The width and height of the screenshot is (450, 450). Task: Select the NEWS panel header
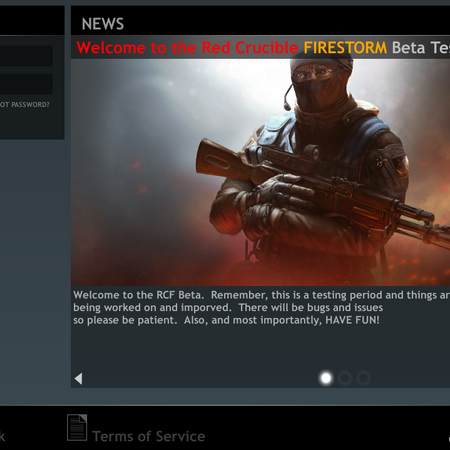(103, 24)
